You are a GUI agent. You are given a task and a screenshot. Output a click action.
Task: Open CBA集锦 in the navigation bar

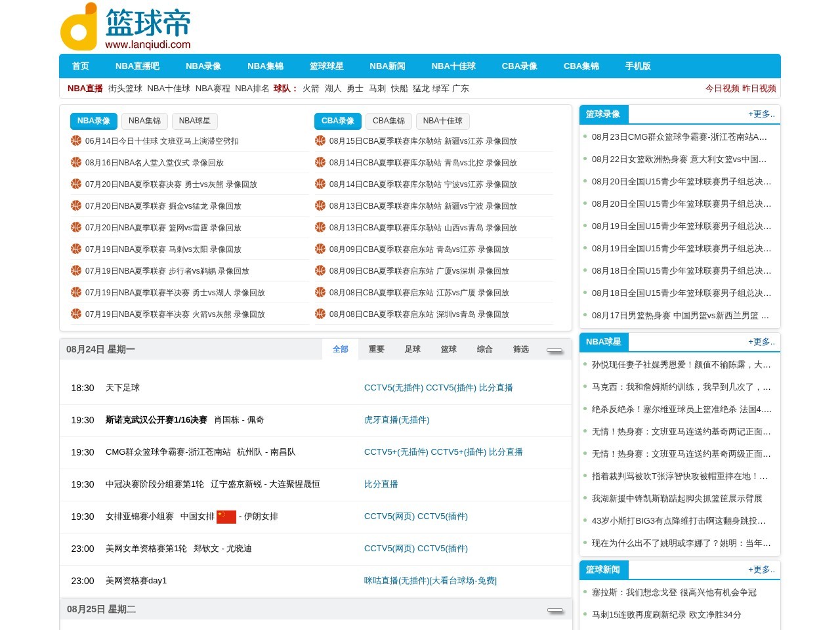(x=581, y=66)
